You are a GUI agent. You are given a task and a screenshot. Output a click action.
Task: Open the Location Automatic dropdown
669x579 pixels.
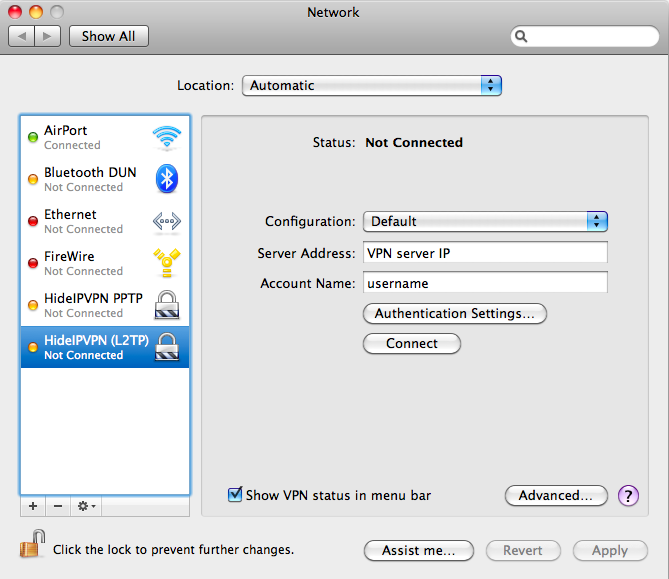click(372, 86)
